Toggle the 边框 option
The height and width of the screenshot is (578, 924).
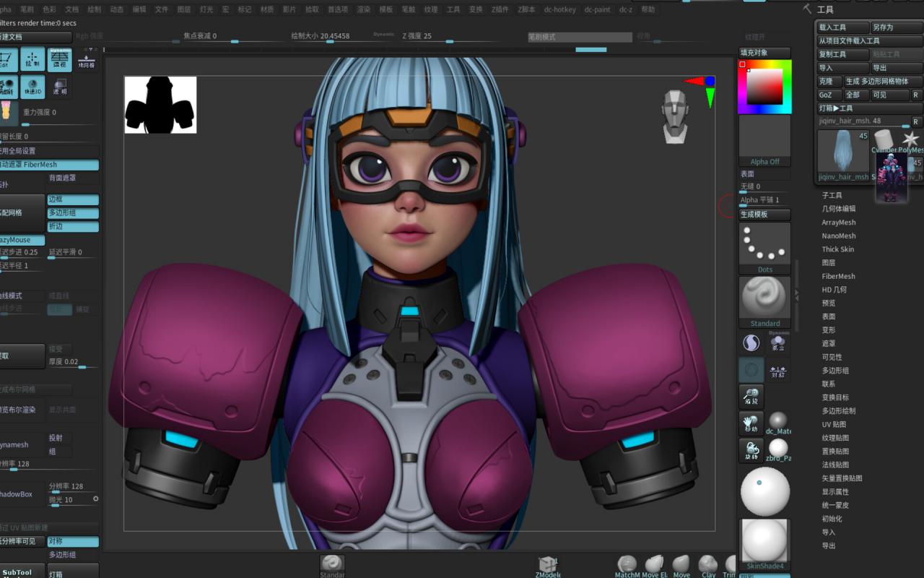pos(73,199)
